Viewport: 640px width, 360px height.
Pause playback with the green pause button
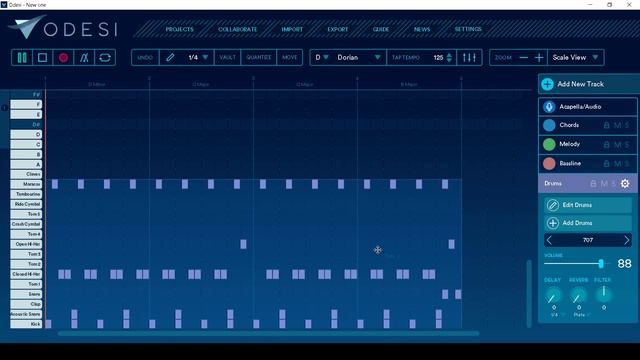click(x=22, y=58)
